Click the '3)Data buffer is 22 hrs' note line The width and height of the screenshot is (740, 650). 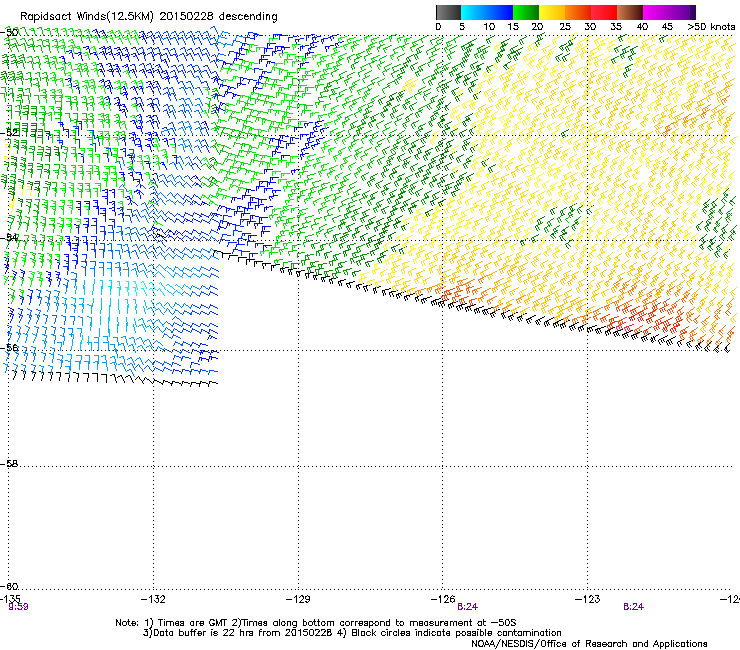[352, 633]
